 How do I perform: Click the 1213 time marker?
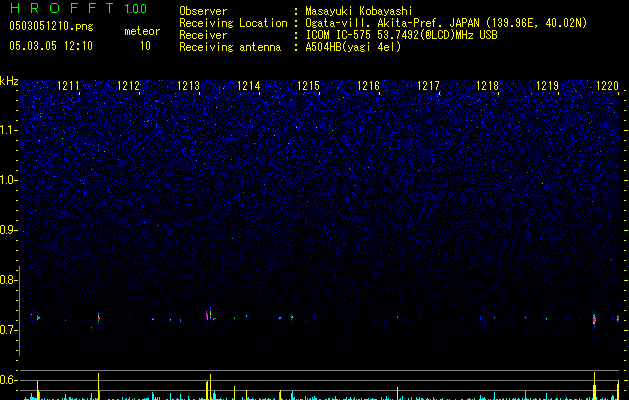click(x=189, y=86)
